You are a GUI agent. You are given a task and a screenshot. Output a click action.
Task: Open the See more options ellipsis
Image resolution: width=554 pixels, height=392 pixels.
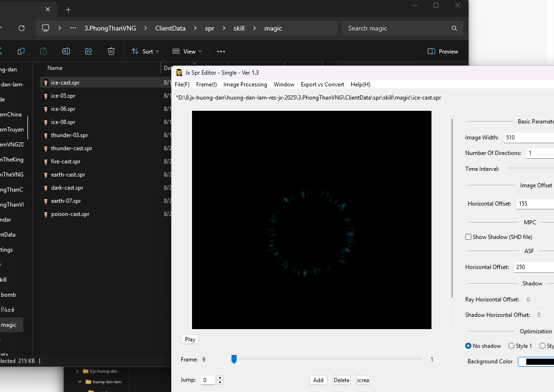click(x=221, y=51)
